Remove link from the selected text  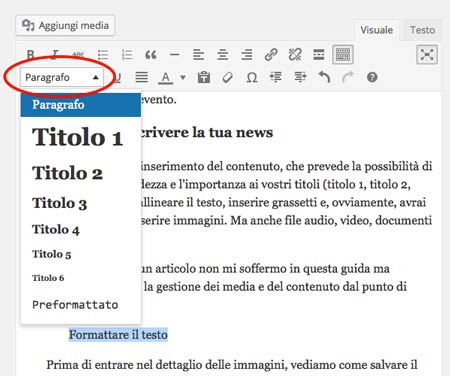(x=295, y=54)
